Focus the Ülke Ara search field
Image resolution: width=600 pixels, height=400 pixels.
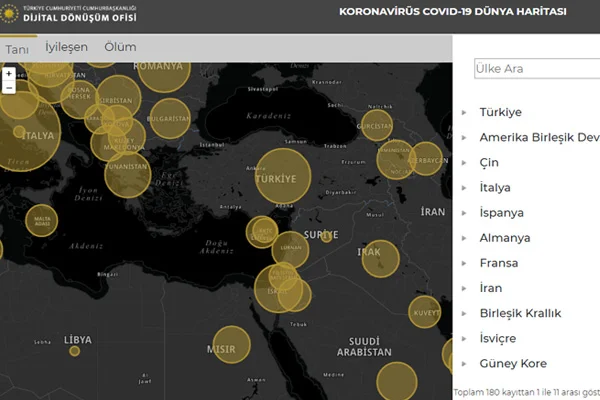click(537, 69)
